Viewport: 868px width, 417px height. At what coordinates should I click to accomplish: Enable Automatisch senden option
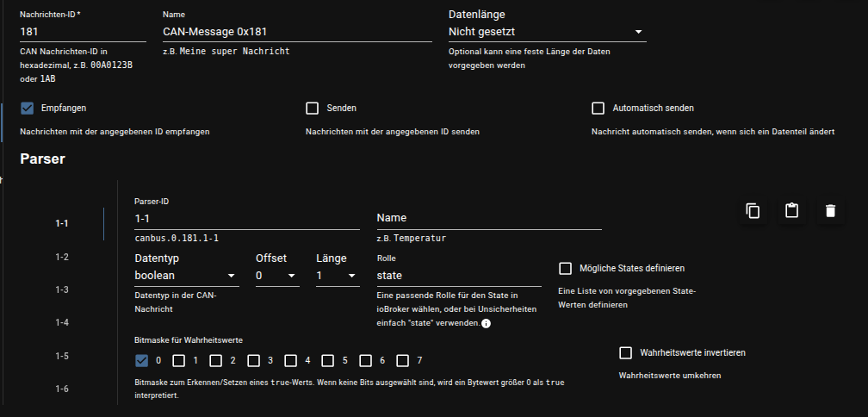click(x=598, y=109)
